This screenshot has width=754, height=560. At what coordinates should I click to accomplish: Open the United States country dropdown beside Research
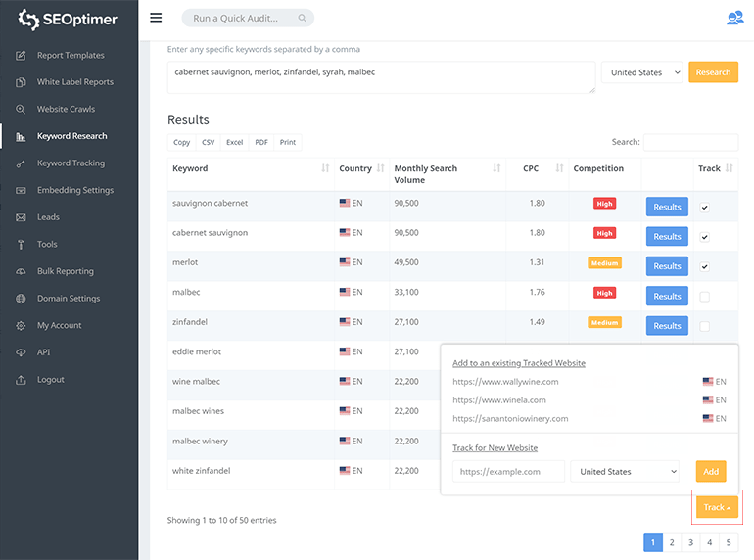pyautogui.click(x=642, y=72)
